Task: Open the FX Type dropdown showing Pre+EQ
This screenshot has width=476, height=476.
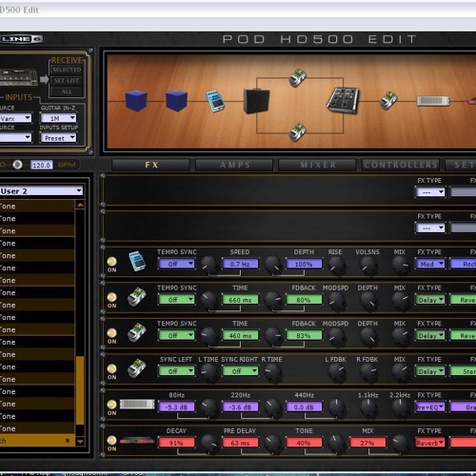Action: 430,407
